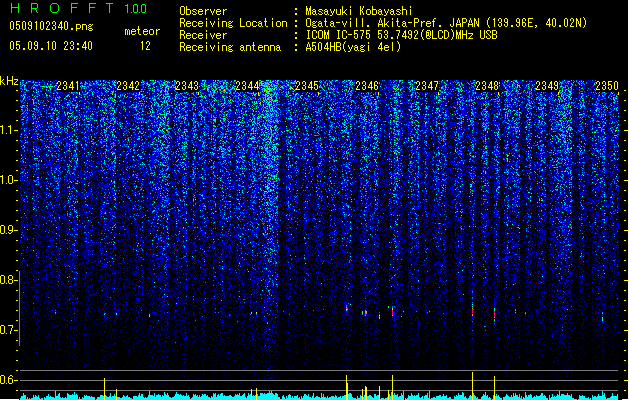This screenshot has height=400, width=629.
Task: Click the 2348 time marker
Action: click(487, 86)
